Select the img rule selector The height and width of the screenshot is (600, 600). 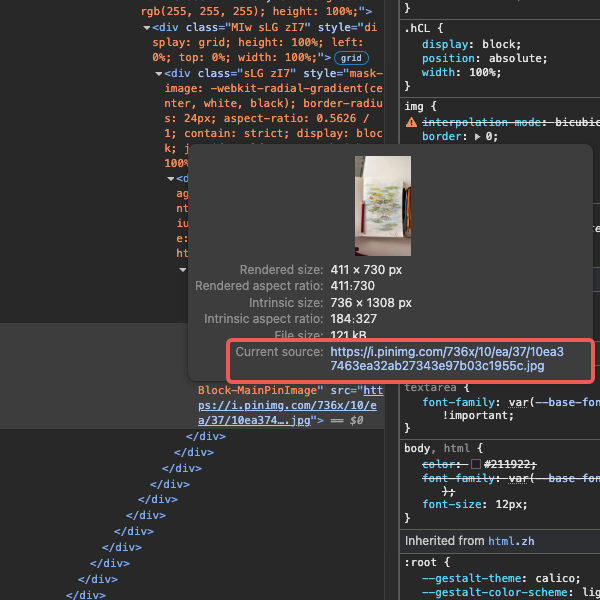coord(414,106)
